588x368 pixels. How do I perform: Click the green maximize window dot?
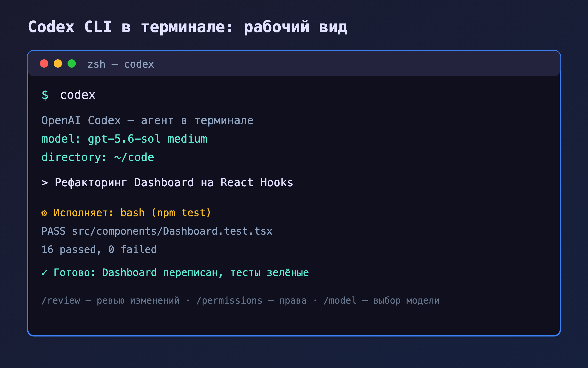point(72,63)
